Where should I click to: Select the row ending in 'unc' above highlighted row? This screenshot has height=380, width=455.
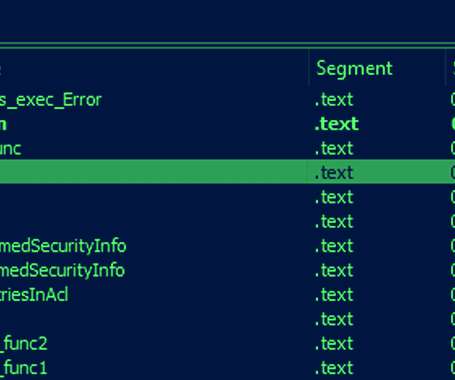[x=227, y=148]
